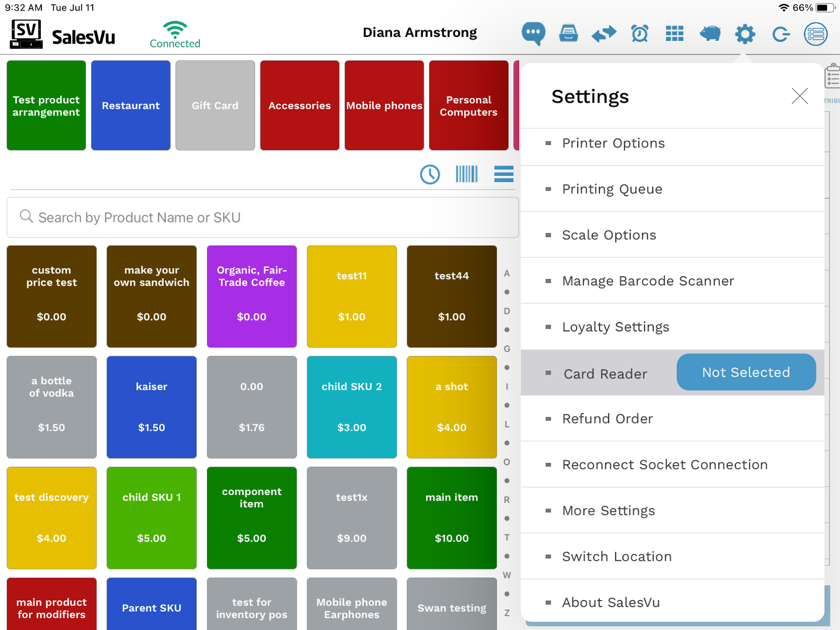Click the SalesVu logo

62,34
